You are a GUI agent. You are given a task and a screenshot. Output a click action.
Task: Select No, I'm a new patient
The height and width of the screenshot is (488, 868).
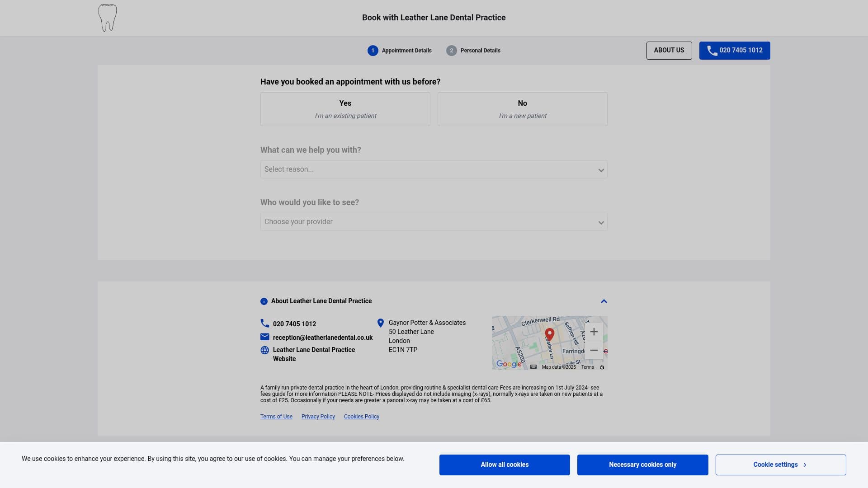click(523, 109)
